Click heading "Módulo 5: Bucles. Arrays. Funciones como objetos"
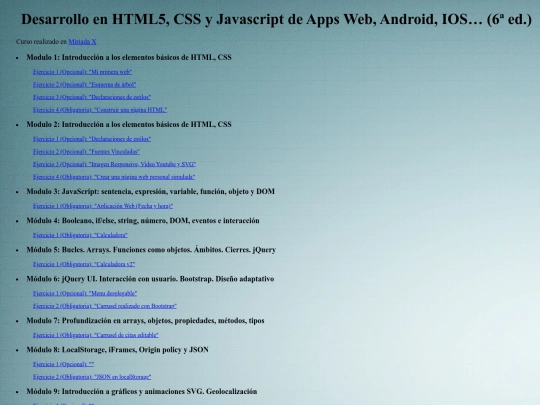 tap(151, 250)
